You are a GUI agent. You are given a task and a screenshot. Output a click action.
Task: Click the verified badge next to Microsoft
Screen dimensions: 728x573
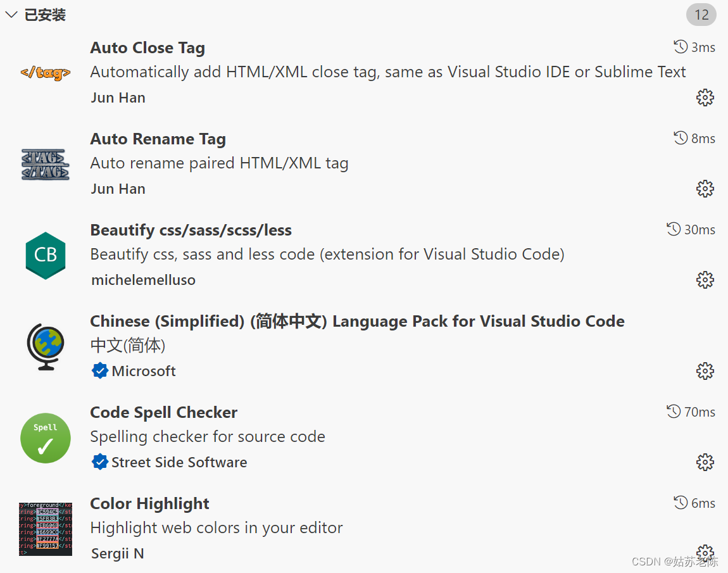100,371
